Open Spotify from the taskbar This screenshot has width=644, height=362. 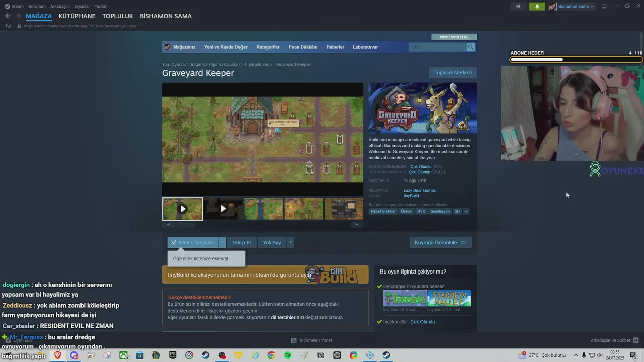point(288,355)
